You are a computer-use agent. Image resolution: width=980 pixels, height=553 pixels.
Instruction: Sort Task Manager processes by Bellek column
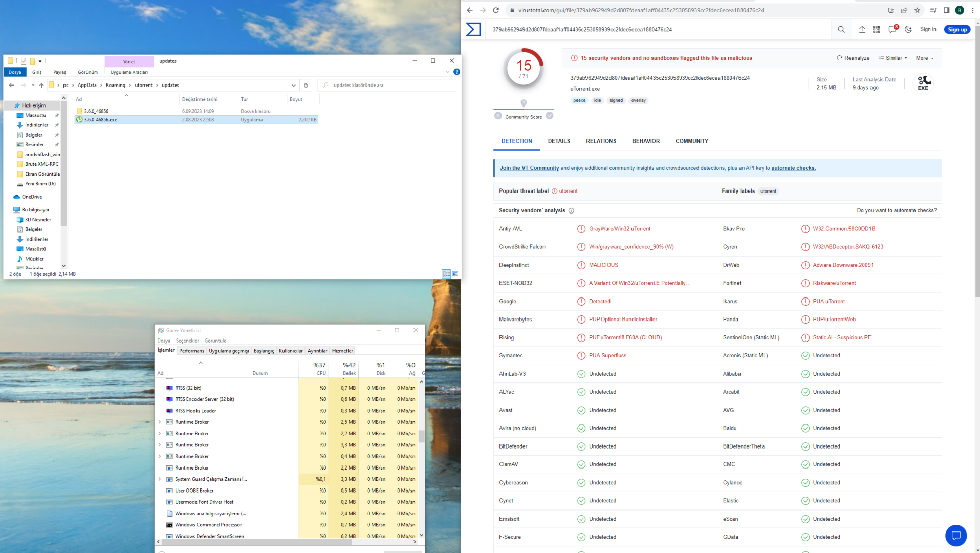point(344,368)
